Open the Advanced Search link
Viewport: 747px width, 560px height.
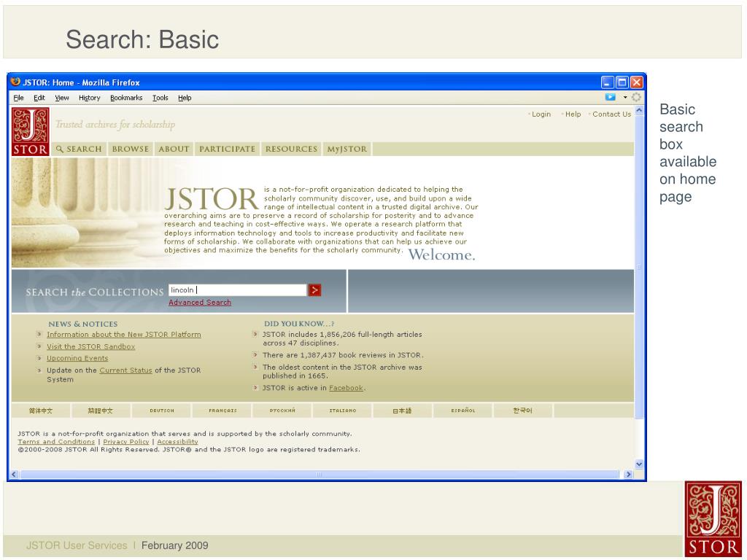tap(200, 303)
